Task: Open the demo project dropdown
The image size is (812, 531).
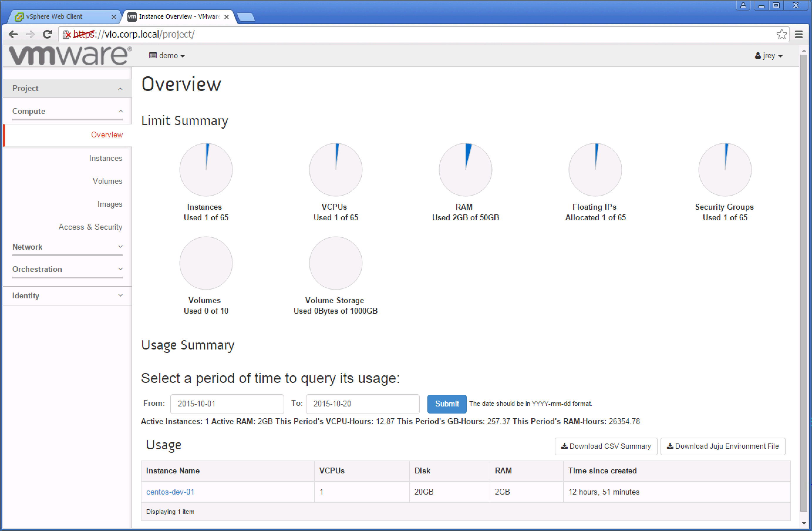Action: click(167, 56)
